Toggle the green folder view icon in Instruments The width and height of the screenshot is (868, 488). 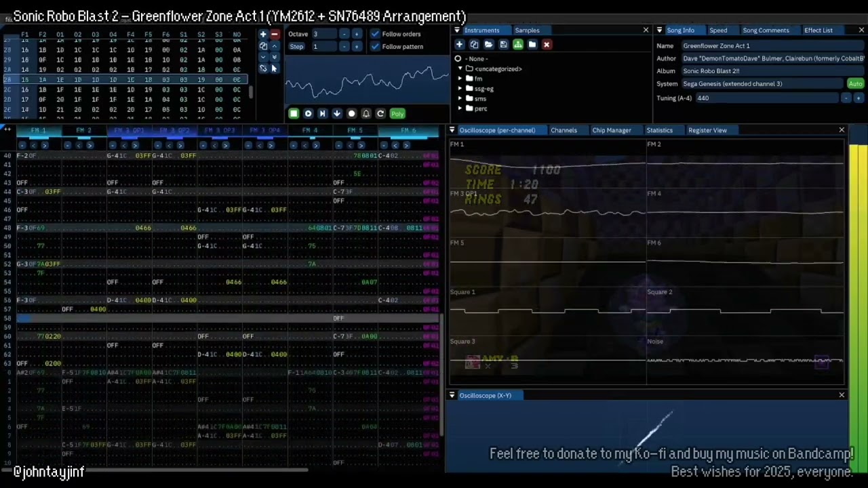click(517, 45)
